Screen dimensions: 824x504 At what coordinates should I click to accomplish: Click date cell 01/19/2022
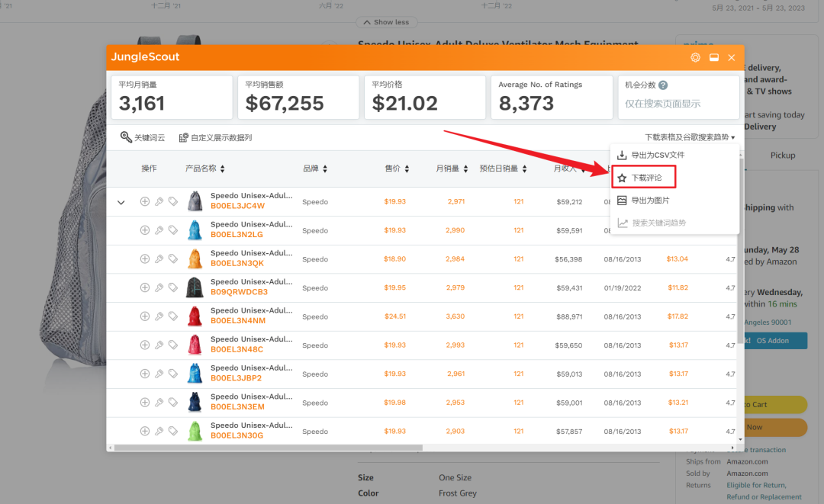[623, 287]
